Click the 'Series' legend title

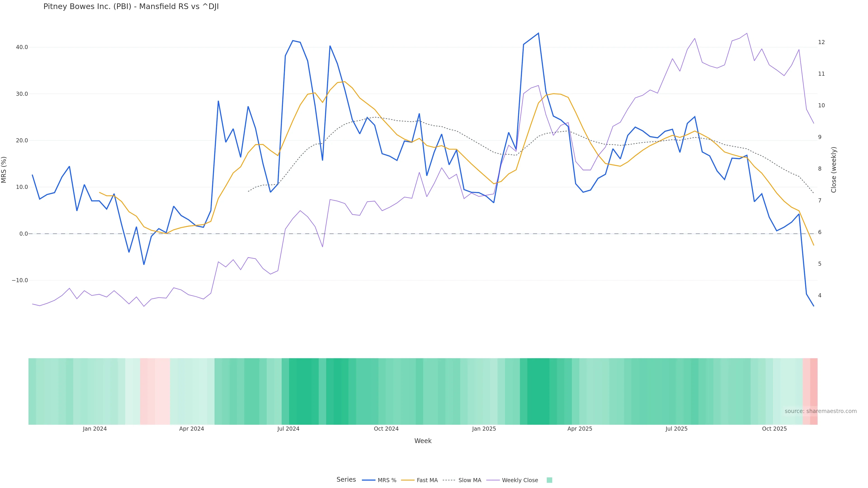(x=346, y=480)
